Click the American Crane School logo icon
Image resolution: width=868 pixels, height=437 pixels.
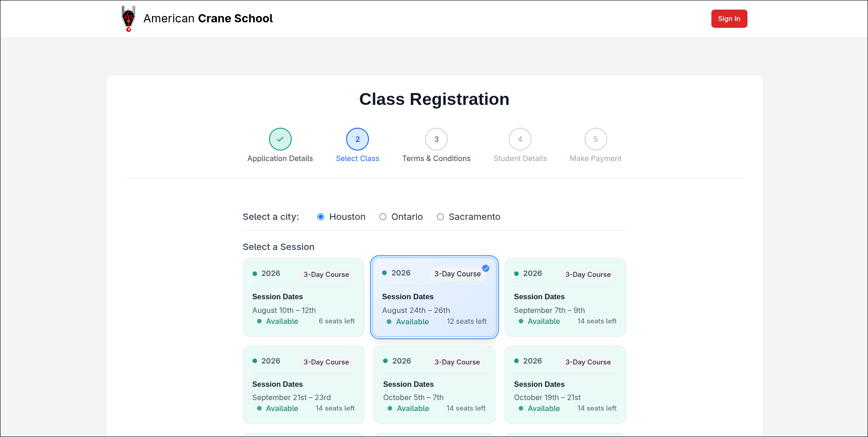click(128, 19)
